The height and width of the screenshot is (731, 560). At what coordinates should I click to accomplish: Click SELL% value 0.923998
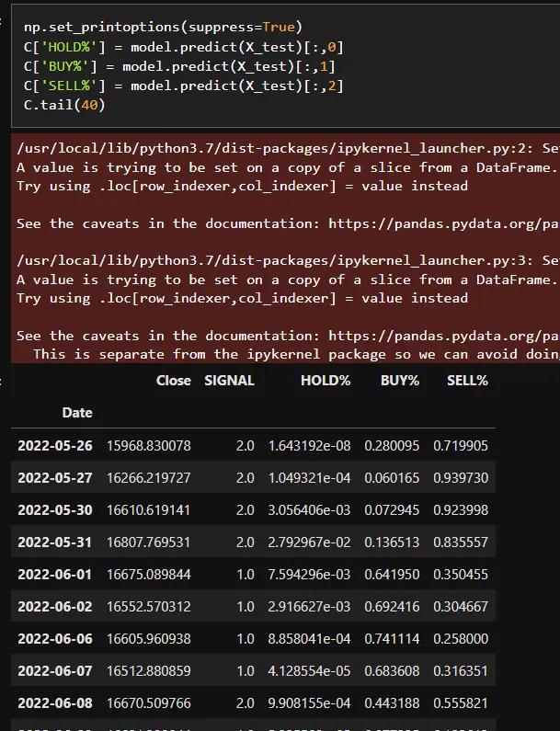[461, 510]
